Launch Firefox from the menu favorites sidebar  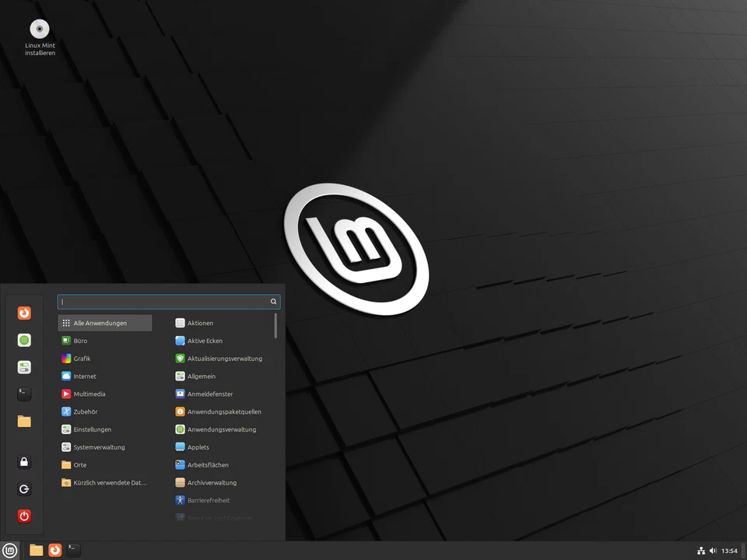(24, 313)
